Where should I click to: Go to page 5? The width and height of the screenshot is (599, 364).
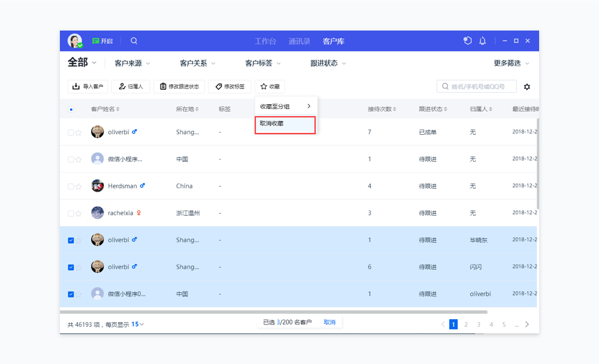(x=504, y=324)
